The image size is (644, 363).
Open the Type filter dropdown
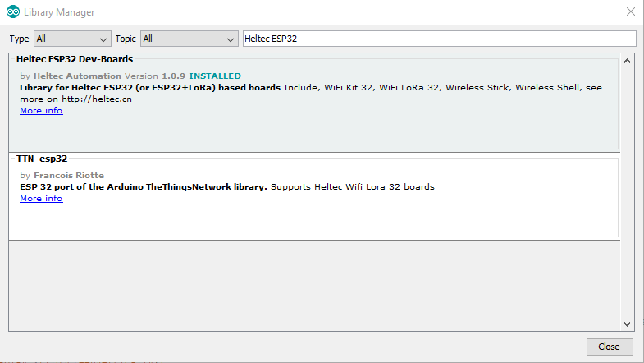(x=72, y=39)
